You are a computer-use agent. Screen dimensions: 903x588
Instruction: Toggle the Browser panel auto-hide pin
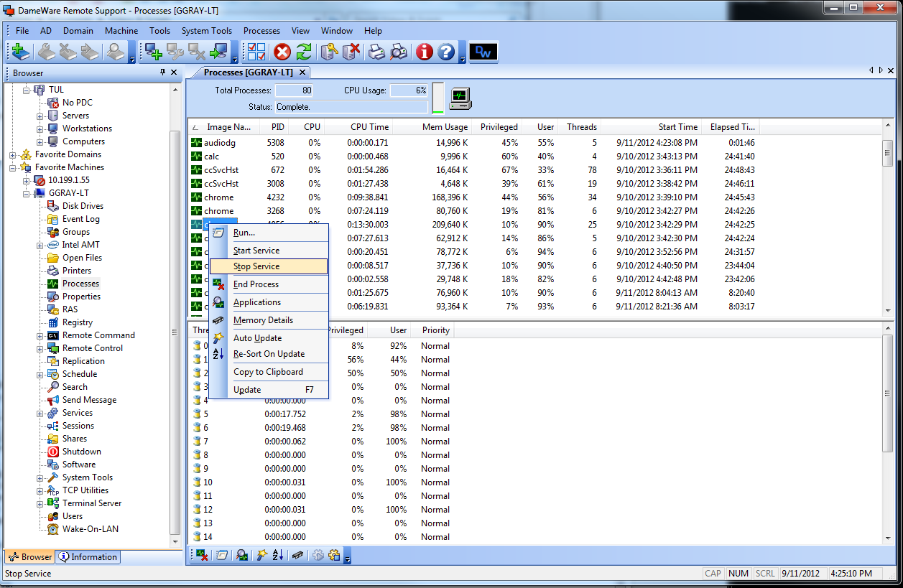coord(162,73)
